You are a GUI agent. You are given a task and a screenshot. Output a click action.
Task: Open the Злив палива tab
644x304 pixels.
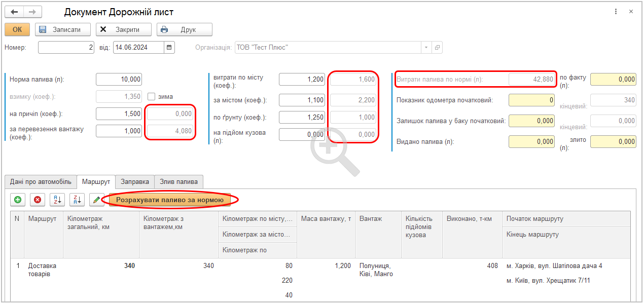178,181
